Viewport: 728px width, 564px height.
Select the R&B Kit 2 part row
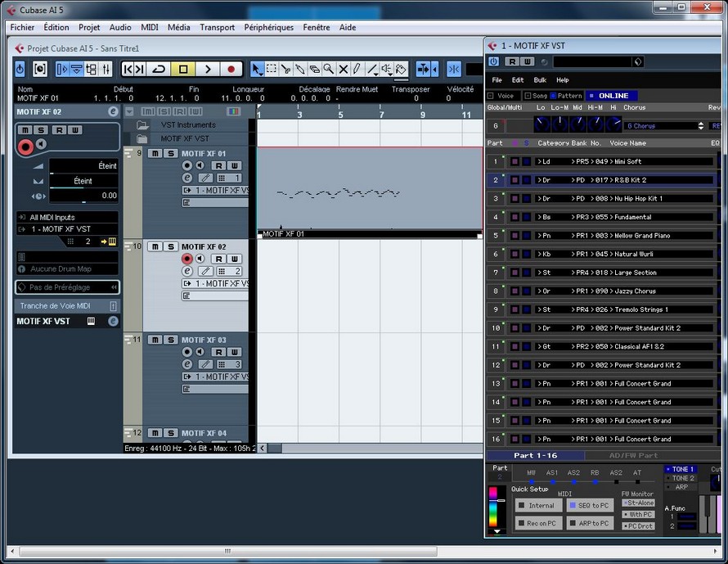pos(630,180)
